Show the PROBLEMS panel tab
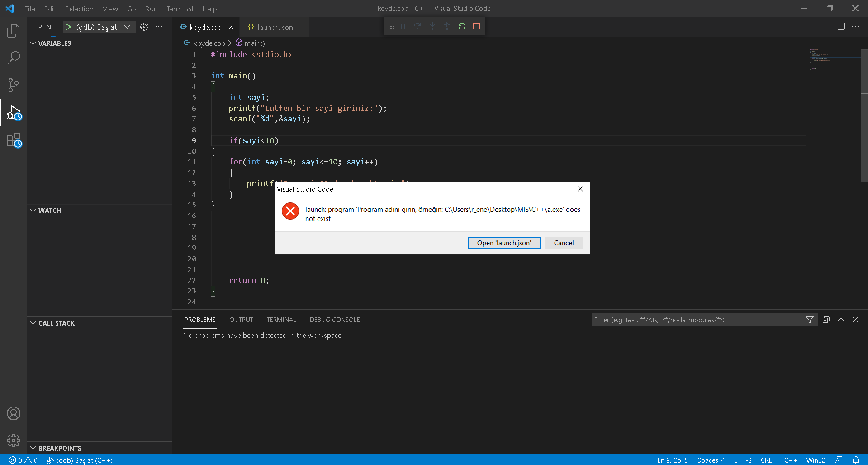Viewport: 868px width, 465px height. (200, 320)
